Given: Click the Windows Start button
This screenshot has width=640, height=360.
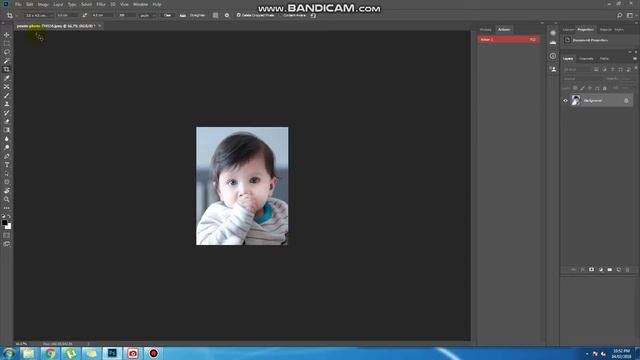Looking at the screenshot, I should point(8,353).
